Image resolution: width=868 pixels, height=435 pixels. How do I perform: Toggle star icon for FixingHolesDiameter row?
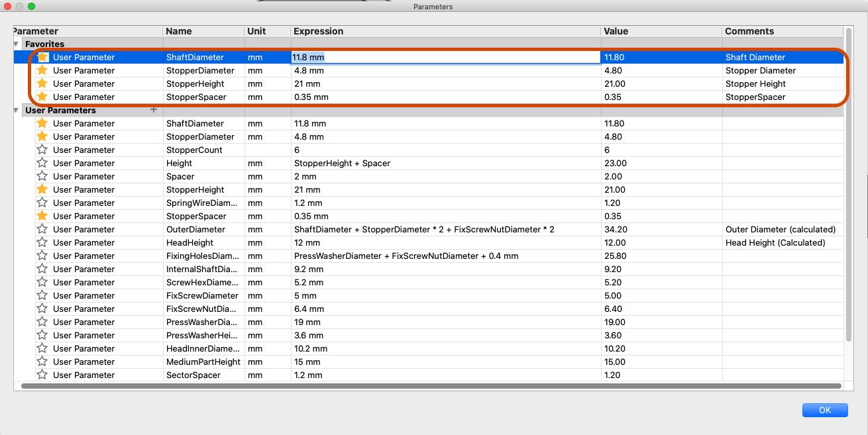tap(42, 256)
